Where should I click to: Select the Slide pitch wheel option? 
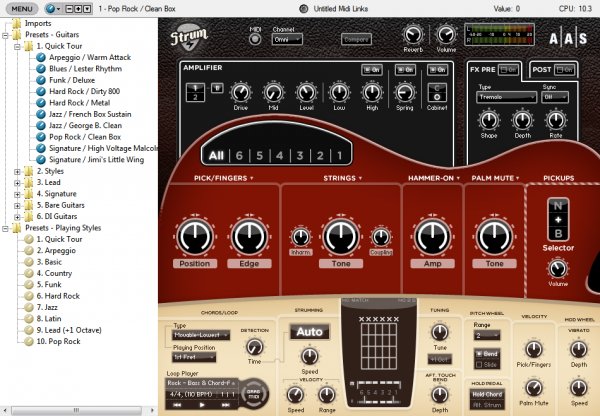[487, 365]
